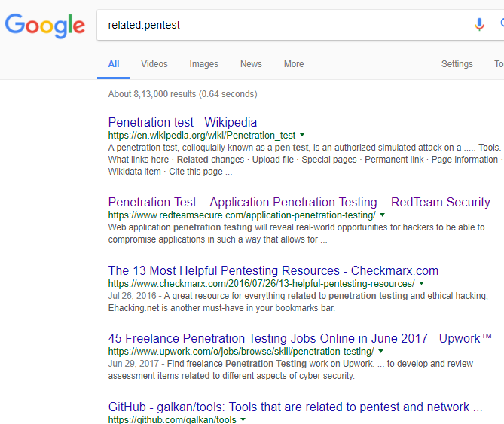Expand Wikipedia result URL dropdown arrow
This screenshot has width=504, height=424.
[302, 135]
